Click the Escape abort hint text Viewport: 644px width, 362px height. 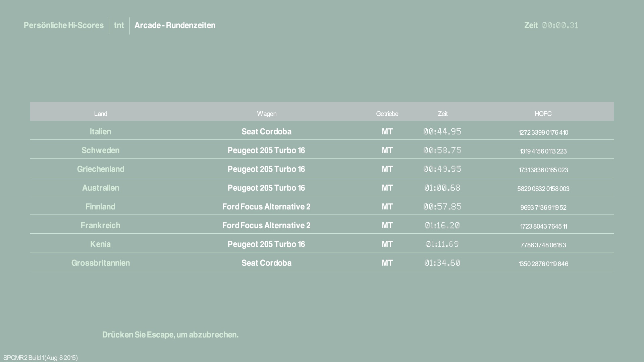(x=170, y=335)
